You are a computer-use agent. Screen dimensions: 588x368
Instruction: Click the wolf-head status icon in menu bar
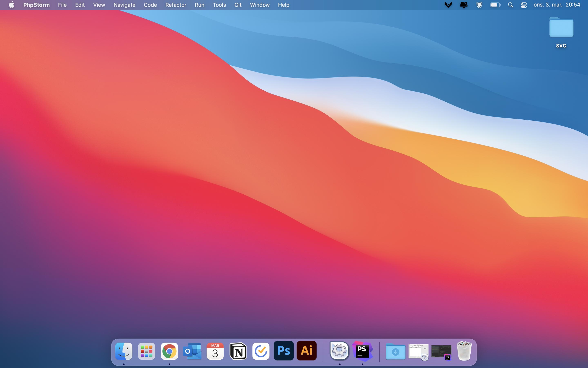(448, 5)
